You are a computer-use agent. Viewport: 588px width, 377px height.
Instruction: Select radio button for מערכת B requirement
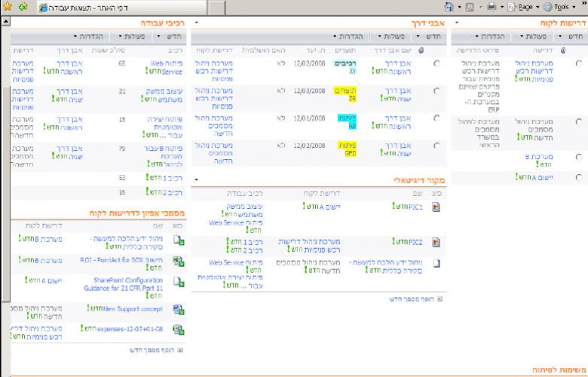coord(579,157)
